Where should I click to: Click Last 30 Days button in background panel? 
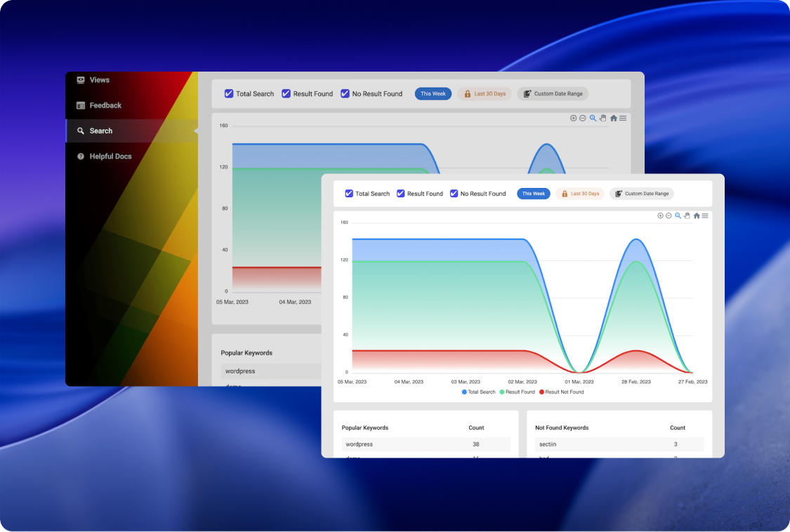coord(485,93)
